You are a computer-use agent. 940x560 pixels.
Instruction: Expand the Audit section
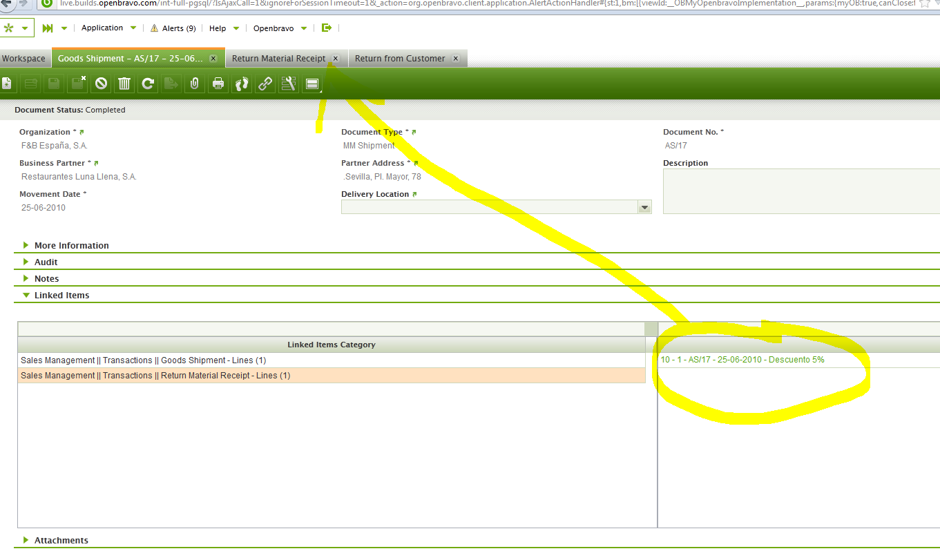(x=46, y=262)
